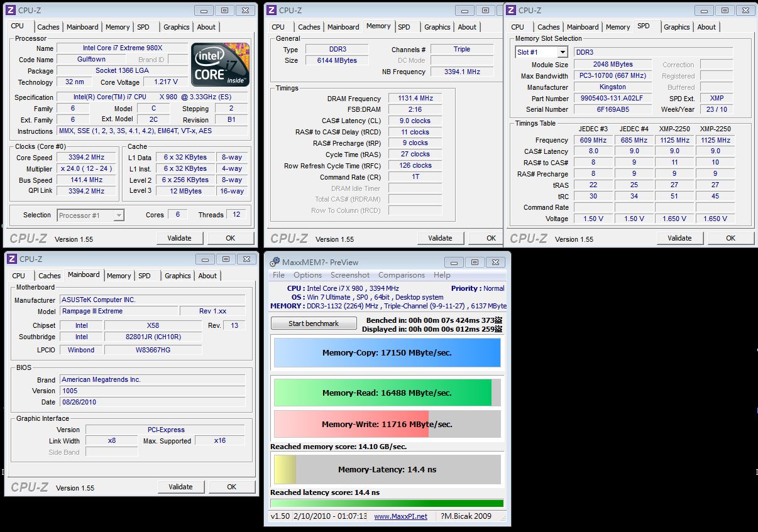The height and width of the screenshot is (532, 758).
Task: Open the www.MaxxPI.net link
Action: click(400, 516)
